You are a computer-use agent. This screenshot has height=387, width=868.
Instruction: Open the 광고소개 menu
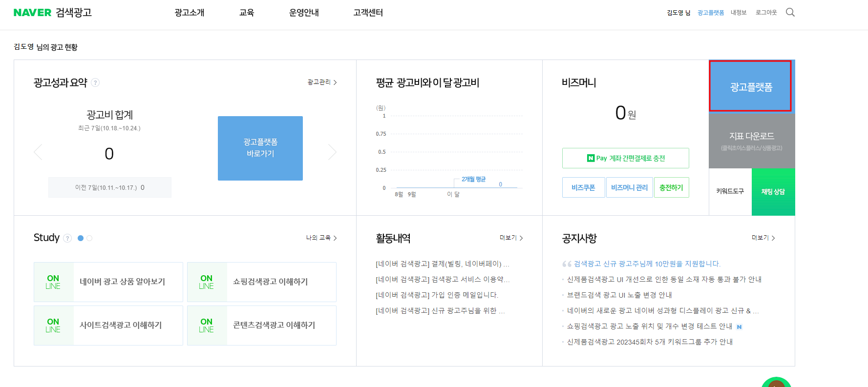[190, 13]
